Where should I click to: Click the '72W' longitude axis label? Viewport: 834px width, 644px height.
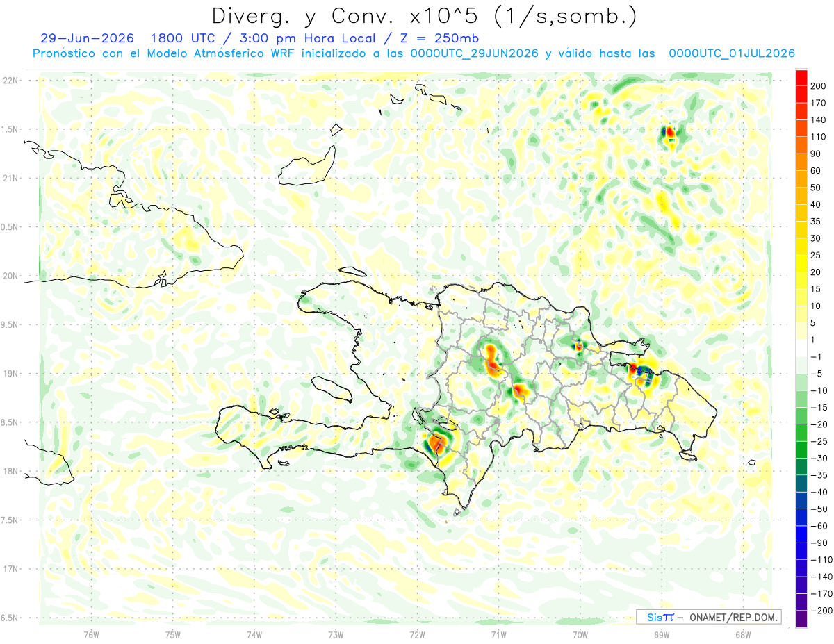[417, 634]
